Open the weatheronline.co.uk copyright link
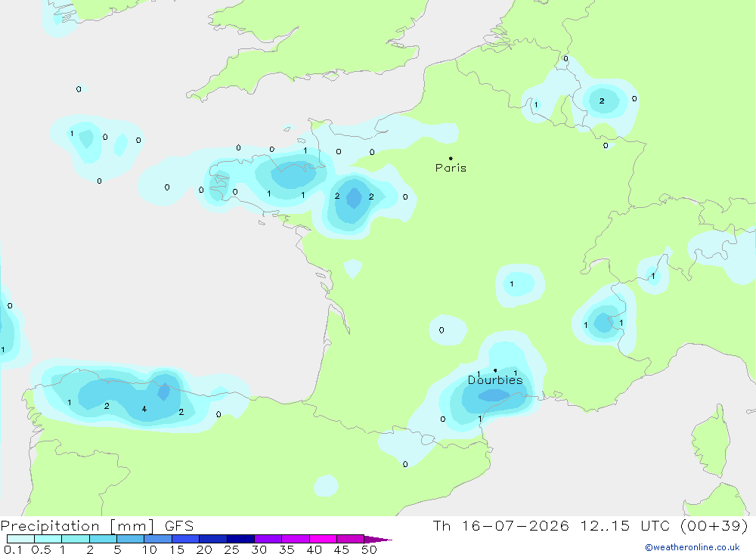This screenshot has height=554, width=756. click(692, 547)
